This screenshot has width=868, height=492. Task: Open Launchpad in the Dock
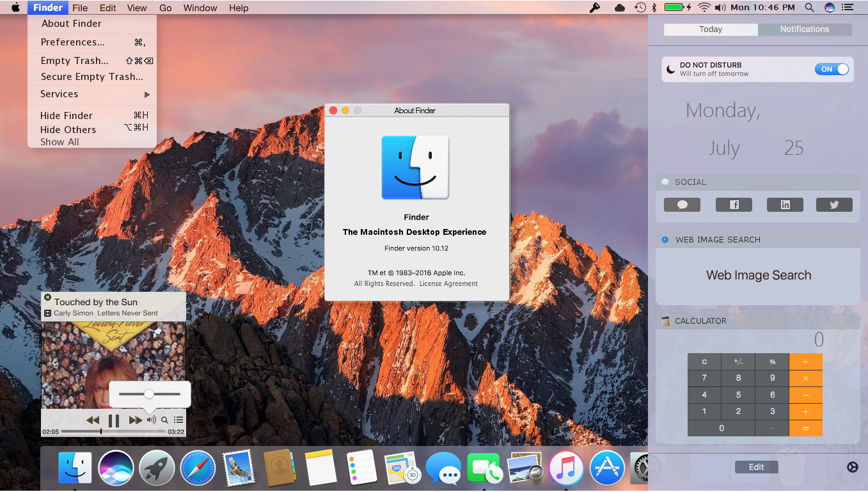(x=157, y=468)
